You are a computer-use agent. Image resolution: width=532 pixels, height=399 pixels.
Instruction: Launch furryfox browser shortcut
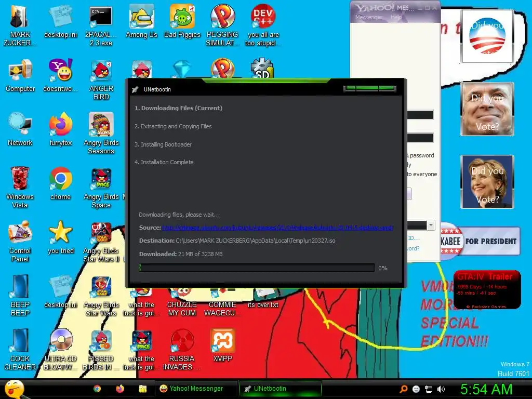pyautogui.click(x=60, y=129)
